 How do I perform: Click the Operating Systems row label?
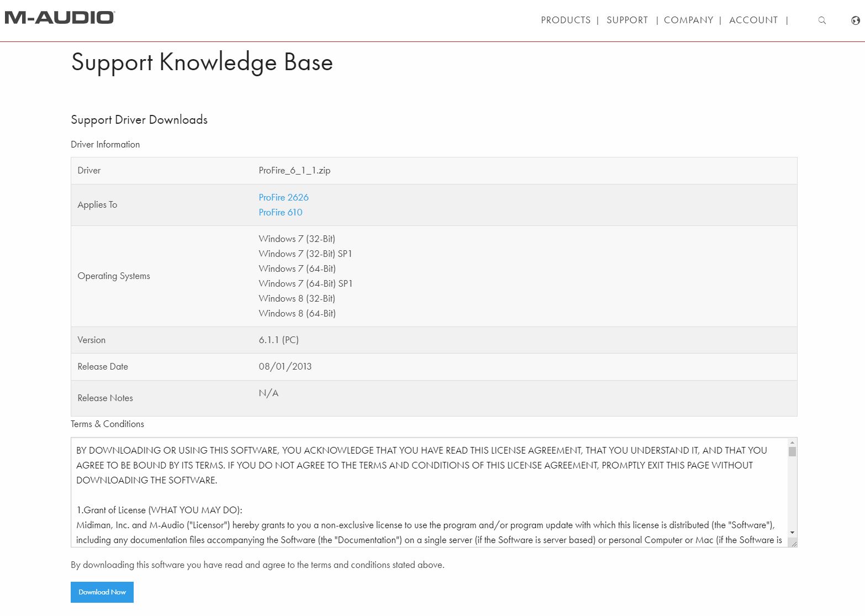click(x=114, y=276)
